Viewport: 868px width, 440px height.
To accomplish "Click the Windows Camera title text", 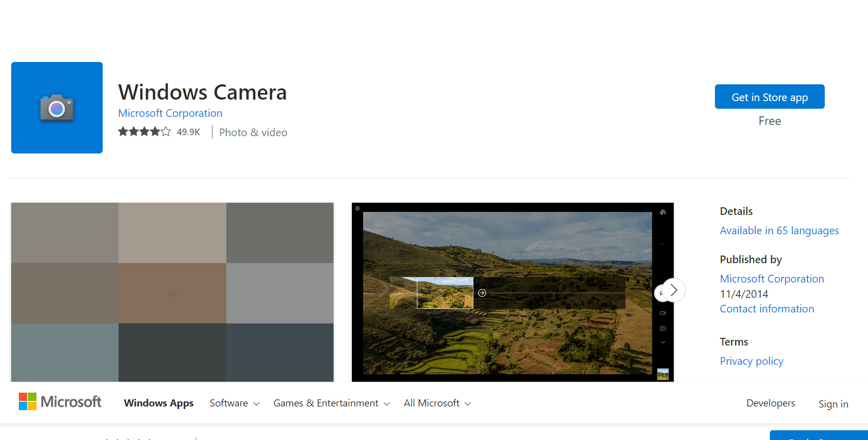I will [x=202, y=92].
